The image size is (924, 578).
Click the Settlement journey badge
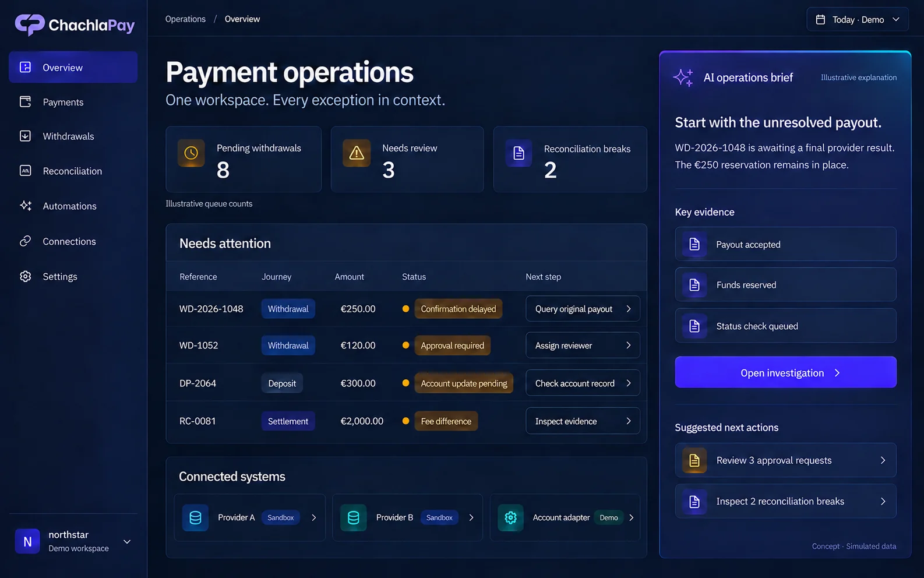click(x=288, y=421)
